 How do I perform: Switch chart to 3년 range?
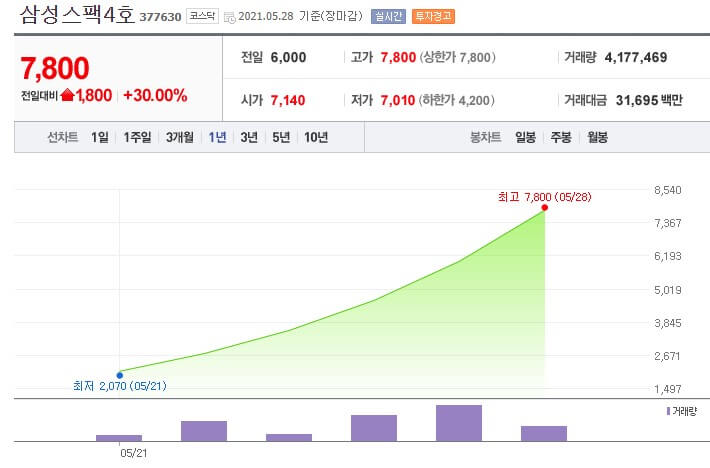[x=249, y=137]
